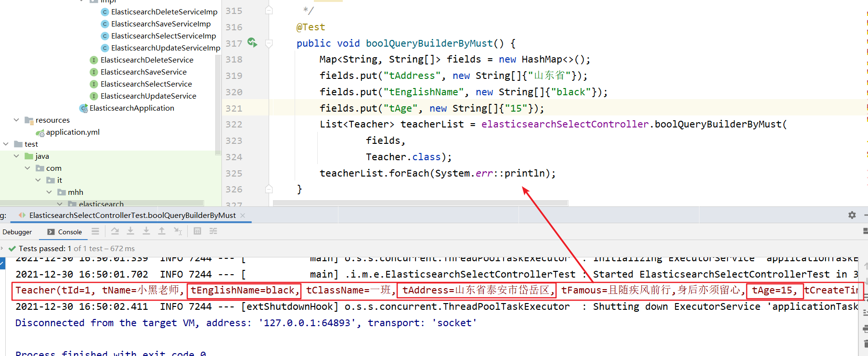Collapse the java test source folder
868x356 pixels.
(16, 156)
